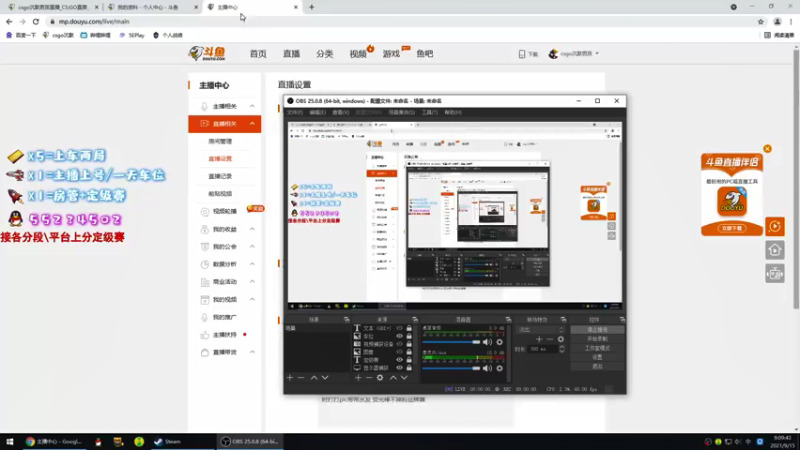Viewport: 800px width, 450px height.
Task: Open transition properties gear in OBS
Action: click(561, 339)
